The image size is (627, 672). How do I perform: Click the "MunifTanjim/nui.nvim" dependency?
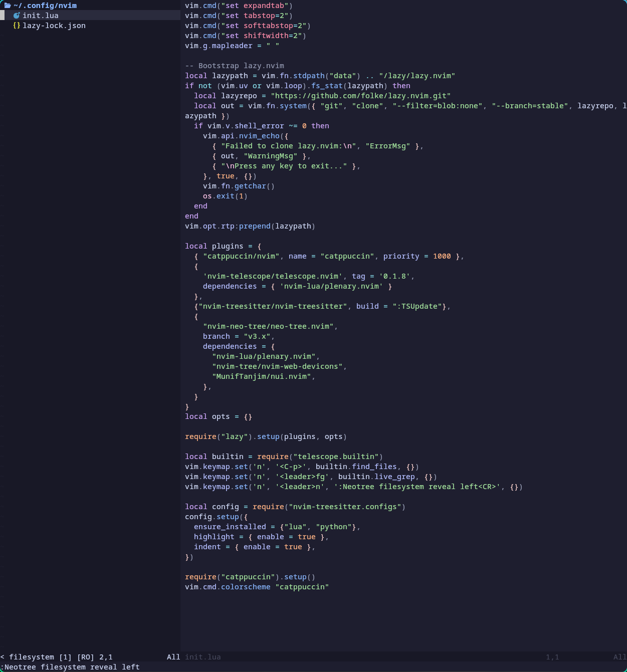point(262,376)
